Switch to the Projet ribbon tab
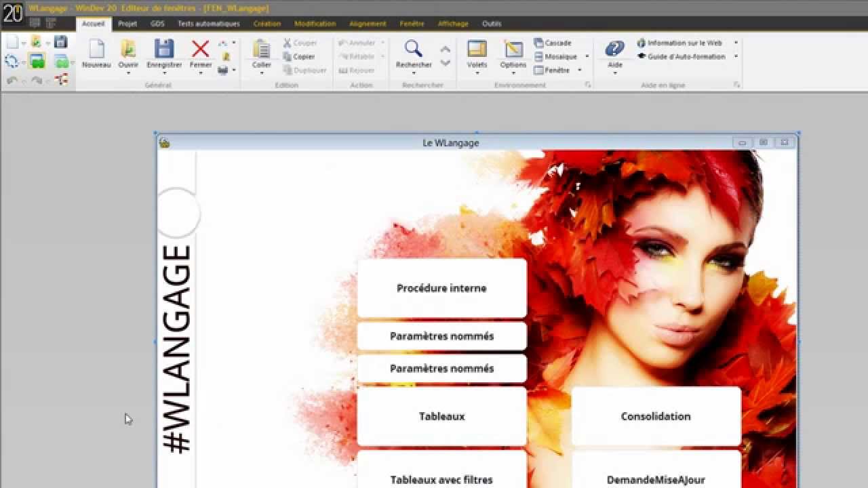This screenshot has width=868, height=488. coord(127,24)
